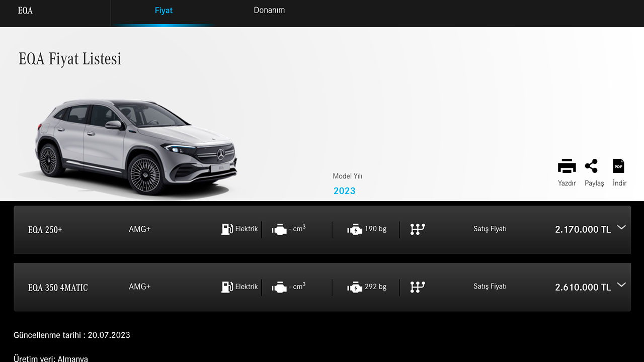Switch to the Donanım tab
This screenshot has width=644, height=362.
269,11
